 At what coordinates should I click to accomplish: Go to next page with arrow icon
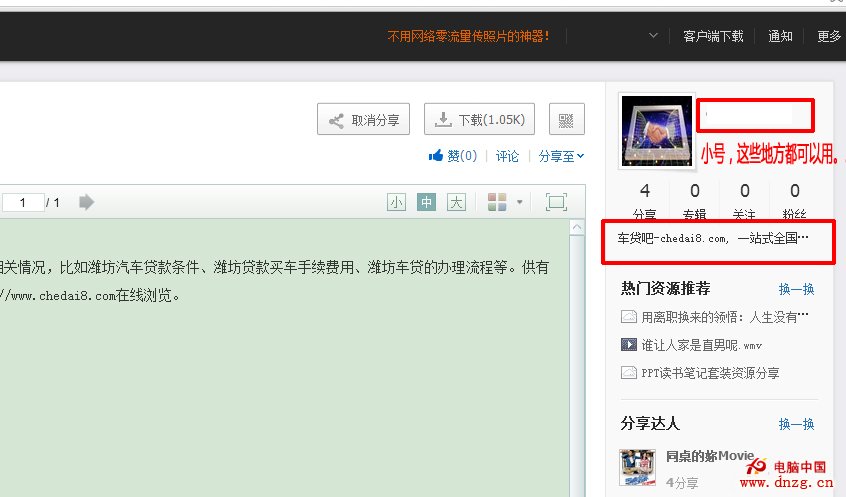click(x=86, y=202)
